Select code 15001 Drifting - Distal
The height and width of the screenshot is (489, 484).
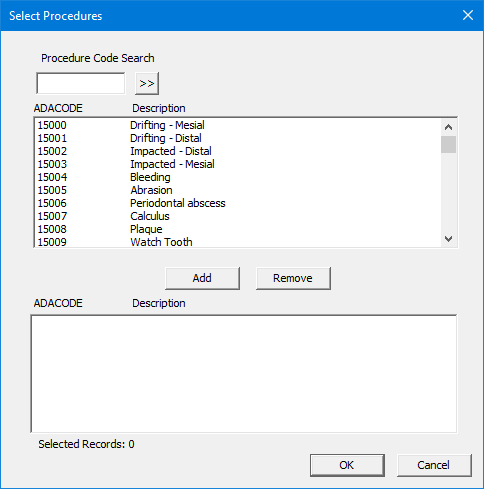click(x=238, y=138)
